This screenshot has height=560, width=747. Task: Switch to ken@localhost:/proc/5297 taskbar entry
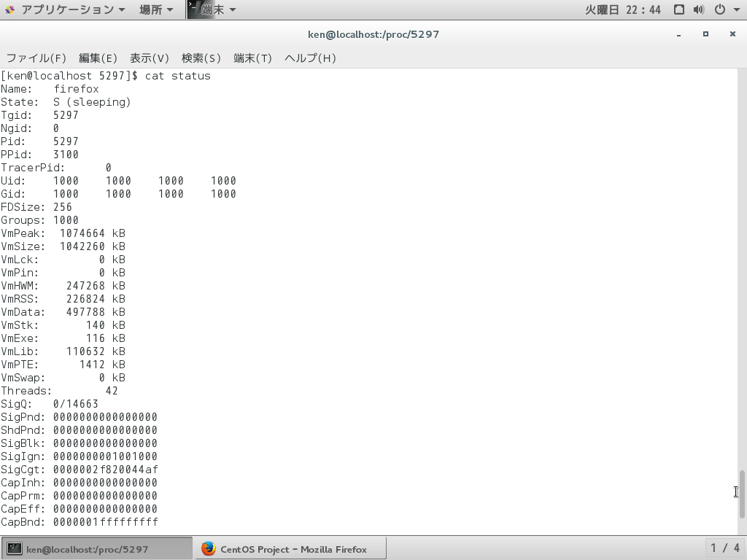[97, 549]
